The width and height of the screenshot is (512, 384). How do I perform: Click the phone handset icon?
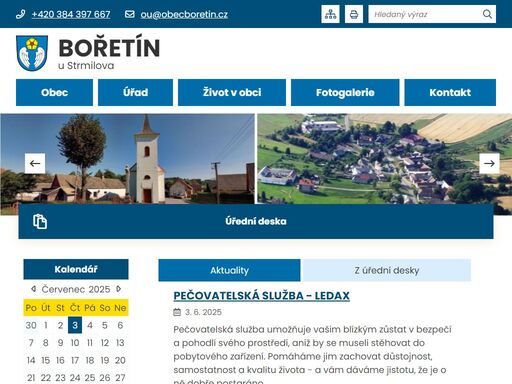point(21,14)
